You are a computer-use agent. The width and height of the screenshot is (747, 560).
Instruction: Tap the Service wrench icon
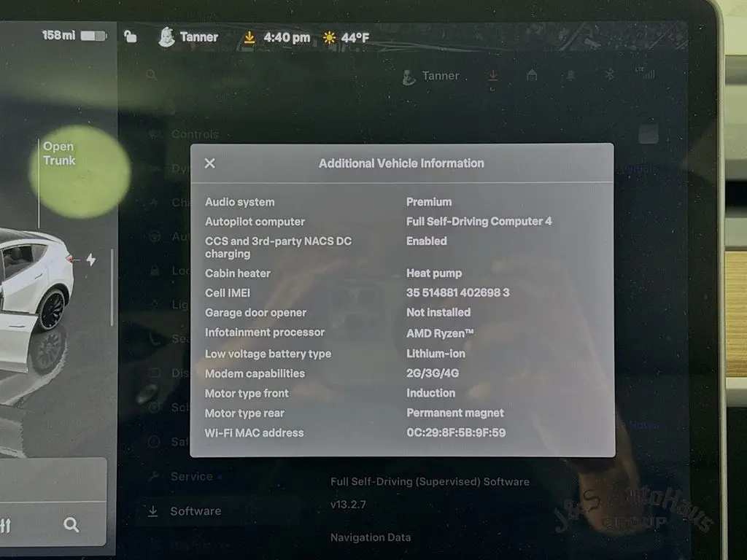tap(153, 476)
